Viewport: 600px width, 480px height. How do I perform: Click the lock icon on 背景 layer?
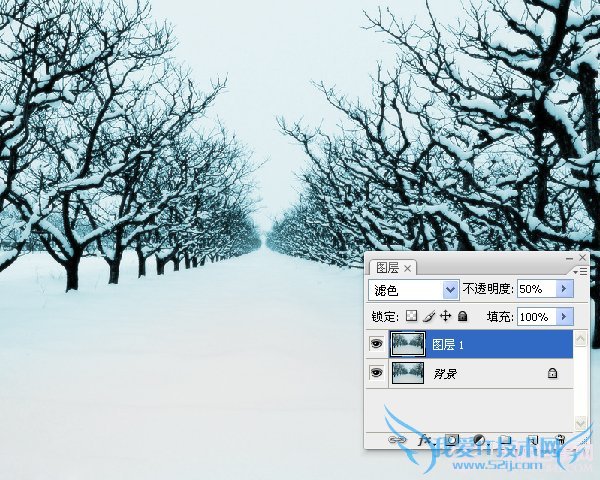click(552, 373)
